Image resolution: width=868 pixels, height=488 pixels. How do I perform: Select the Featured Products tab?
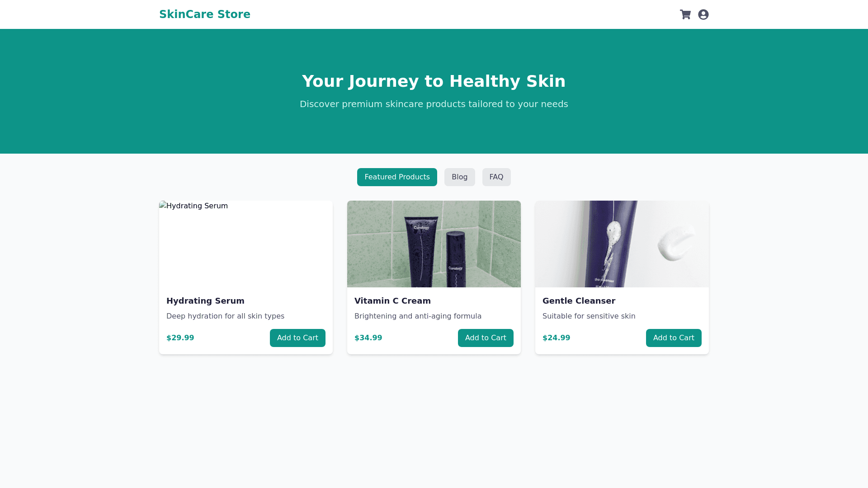coord(397,177)
